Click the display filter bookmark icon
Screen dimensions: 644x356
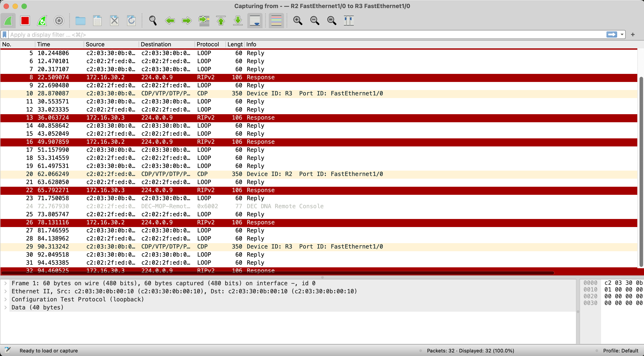(4, 34)
